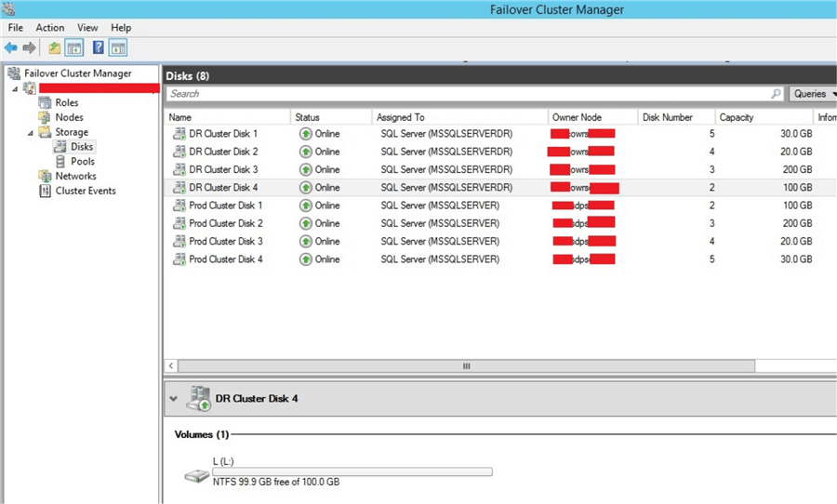Click the disk icon of Prod Cluster Disk 1

click(179, 205)
